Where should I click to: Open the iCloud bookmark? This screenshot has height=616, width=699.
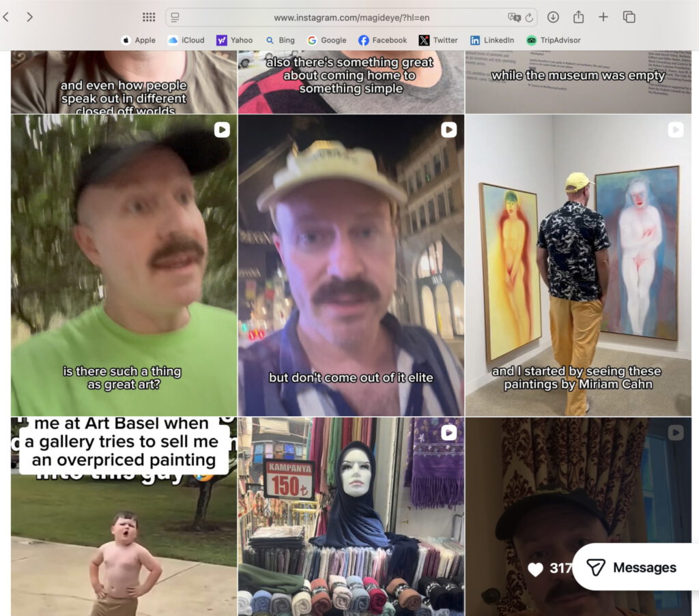pyautogui.click(x=186, y=40)
